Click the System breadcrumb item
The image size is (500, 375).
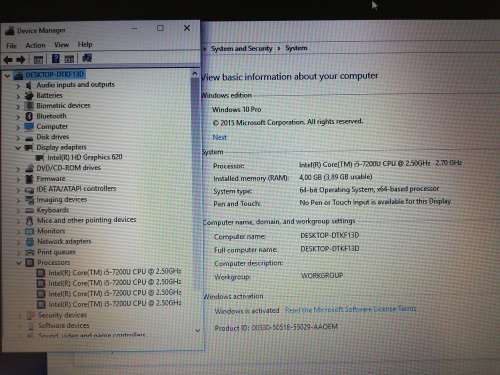coord(296,48)
